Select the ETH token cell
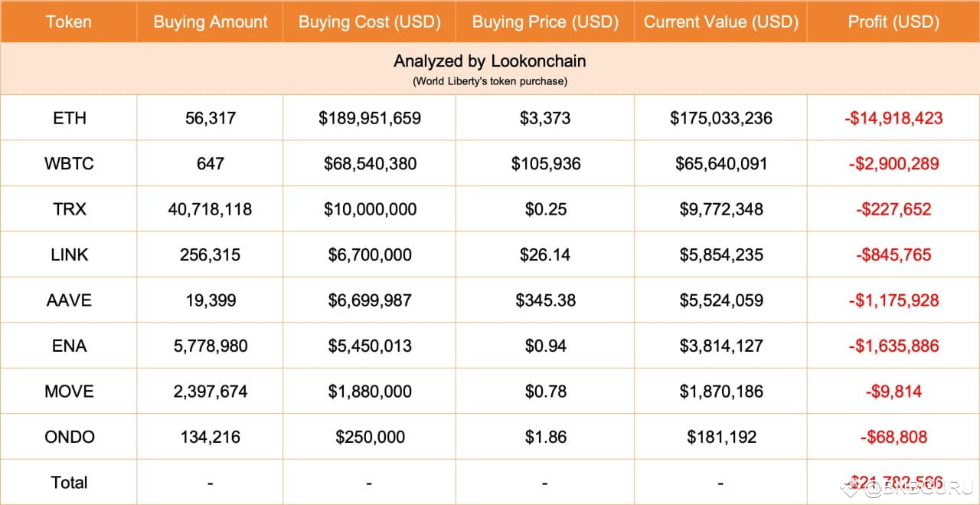The image size is (980, 505). point(69,118)
